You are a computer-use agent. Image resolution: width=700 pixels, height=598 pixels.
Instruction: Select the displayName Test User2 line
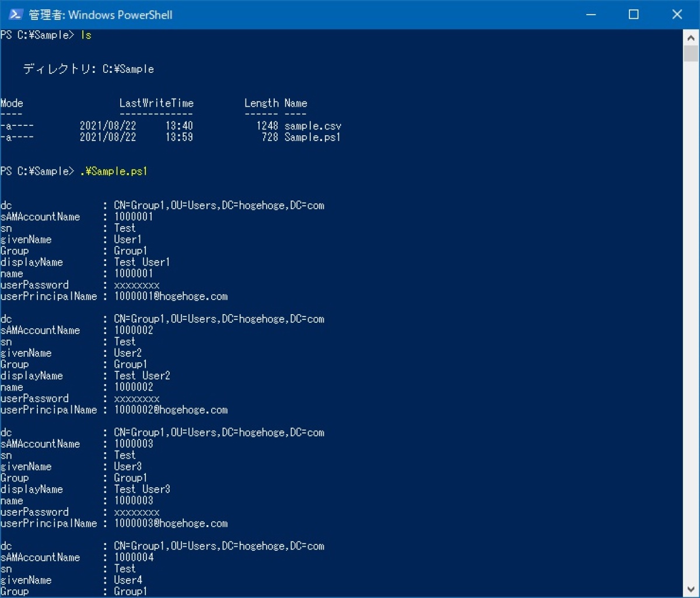coord(85,375)
